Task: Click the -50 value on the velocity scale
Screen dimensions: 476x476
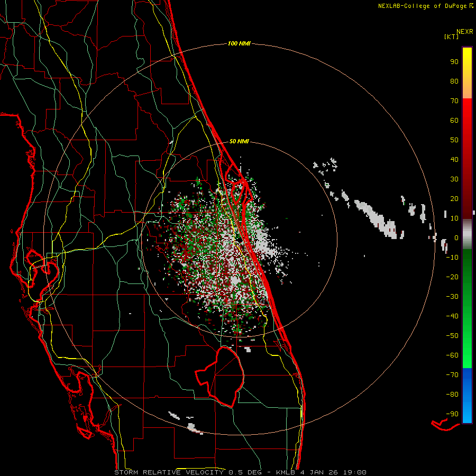Action: tap(452, 336)
